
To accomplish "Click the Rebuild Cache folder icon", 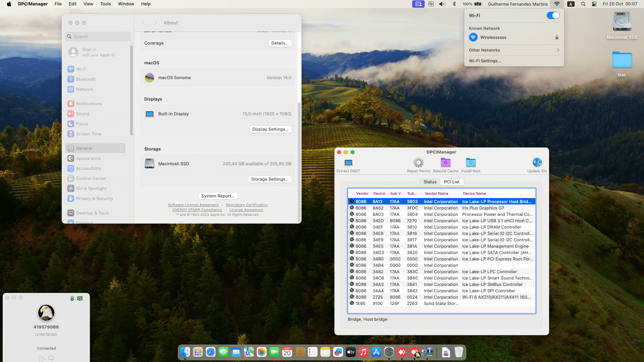I will (445, 163).
